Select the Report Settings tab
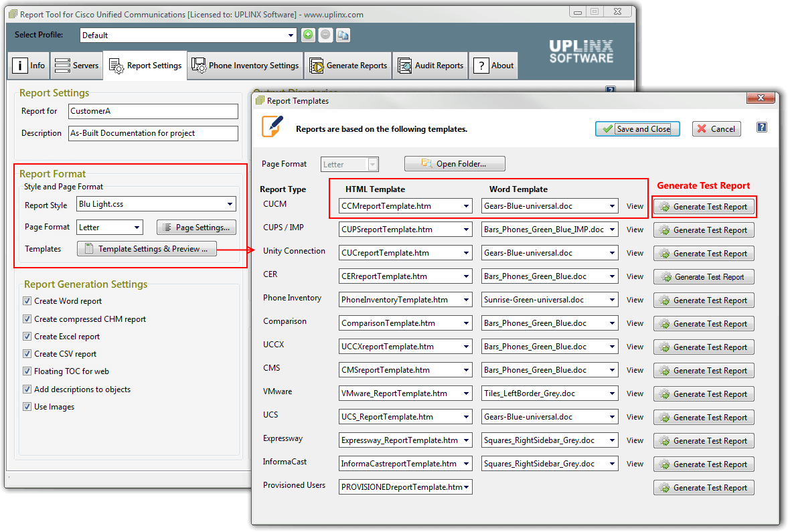788x532 pixels. tap(145, 66)
